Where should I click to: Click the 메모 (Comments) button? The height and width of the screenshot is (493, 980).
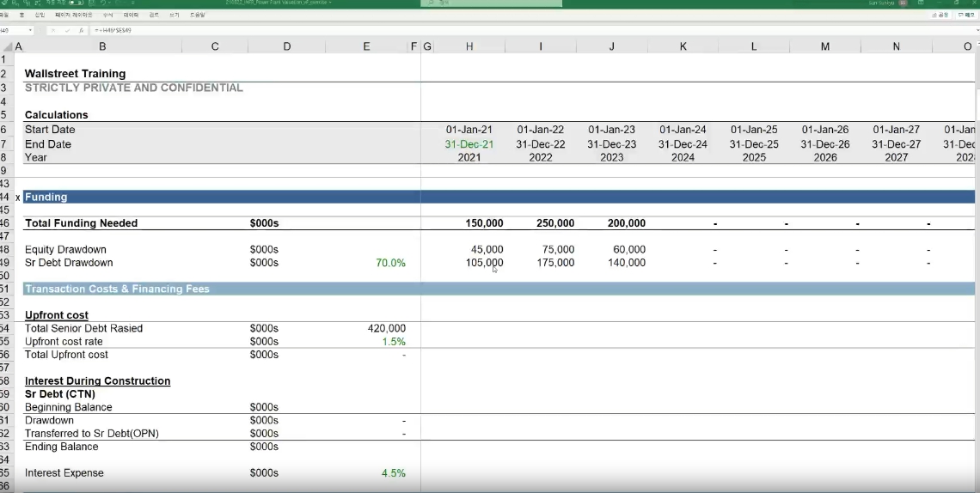coord(966,15)
